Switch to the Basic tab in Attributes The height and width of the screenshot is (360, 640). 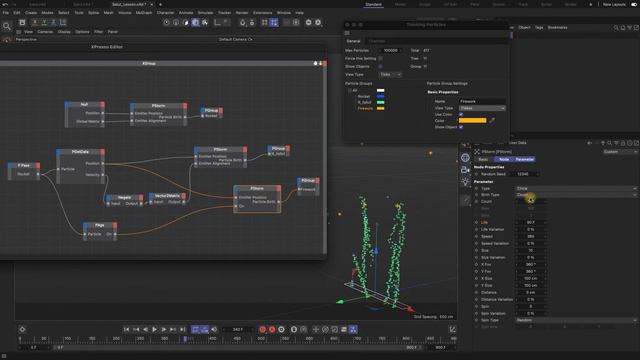(483, 159)
